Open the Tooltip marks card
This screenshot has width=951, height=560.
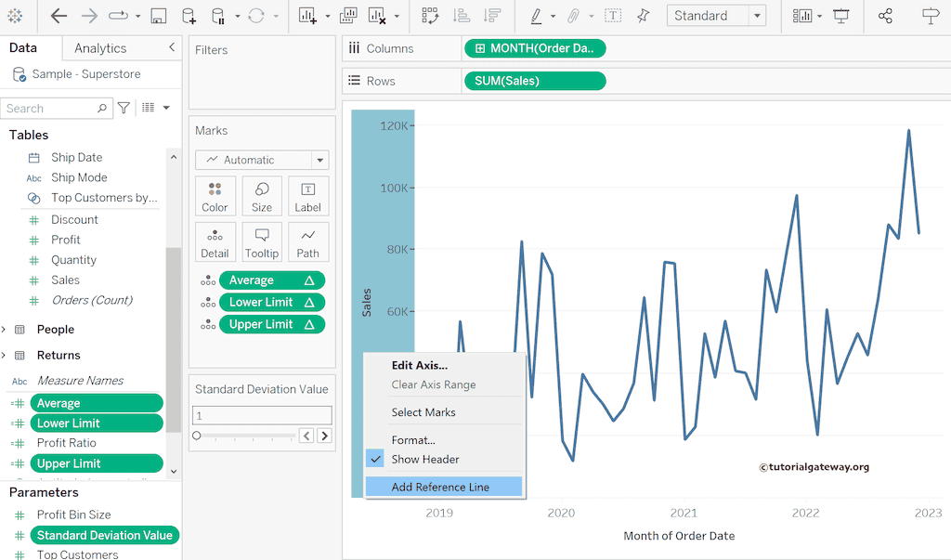[262, 241]
